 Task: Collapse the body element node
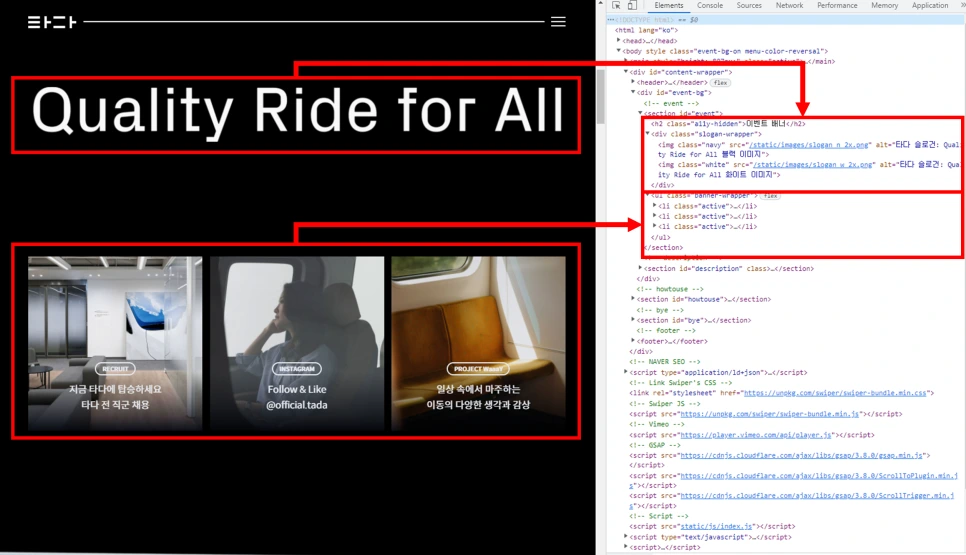click(619, 51)
